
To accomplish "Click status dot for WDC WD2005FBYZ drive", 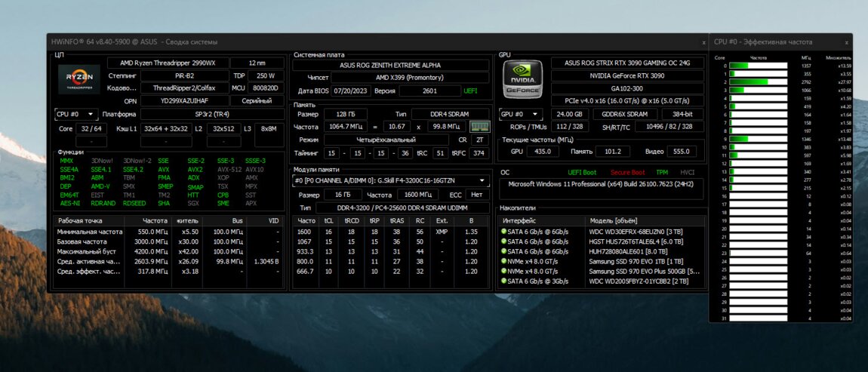I will point(504,281).
